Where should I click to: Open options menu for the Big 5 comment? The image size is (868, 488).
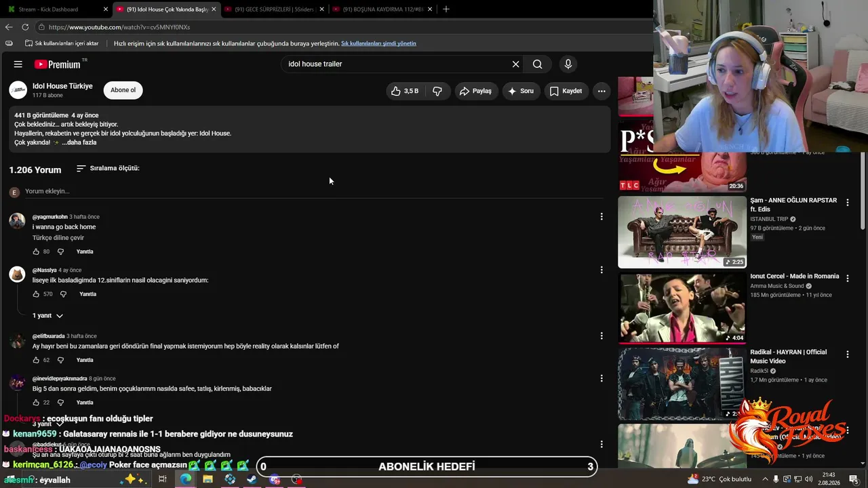pos(601,378)
